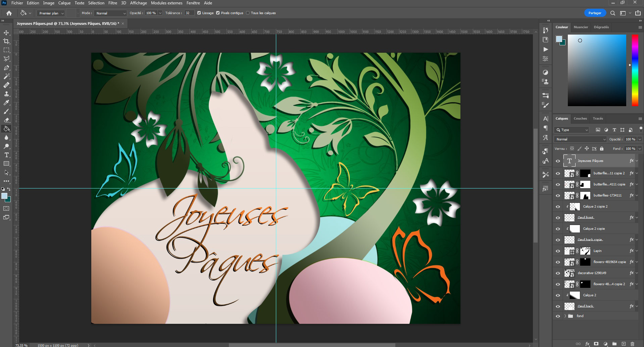Expand the fond layer group
This screenshot has width=644, height=347.
565,316
